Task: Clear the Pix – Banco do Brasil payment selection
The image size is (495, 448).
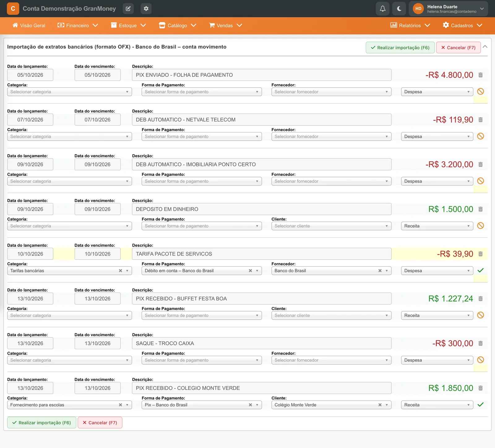Action: [250, 405]
